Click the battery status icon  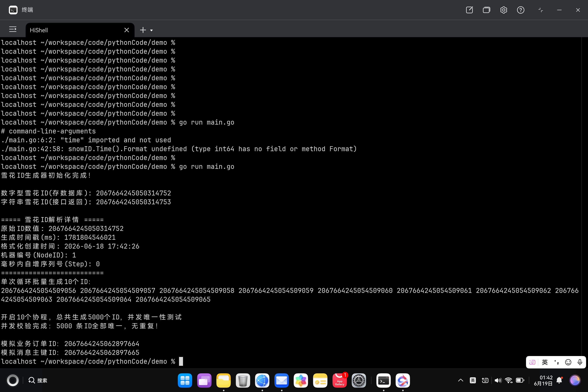520,381
